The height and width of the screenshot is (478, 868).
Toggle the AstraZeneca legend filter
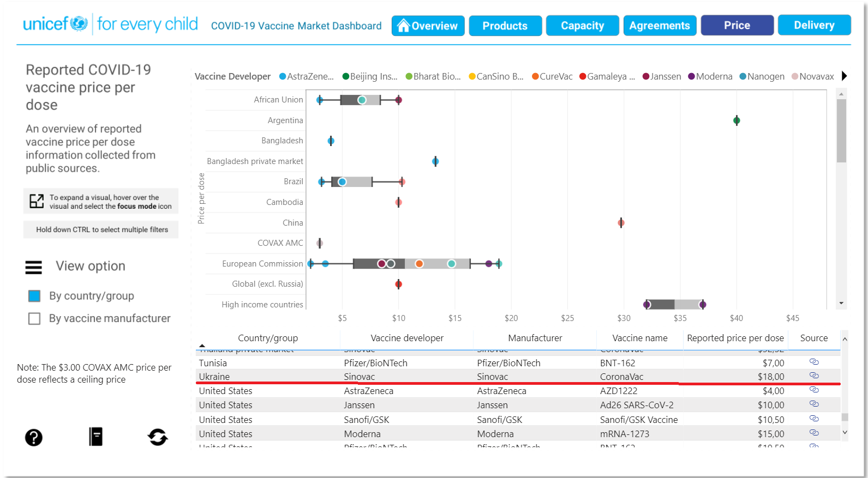point(306,76)
